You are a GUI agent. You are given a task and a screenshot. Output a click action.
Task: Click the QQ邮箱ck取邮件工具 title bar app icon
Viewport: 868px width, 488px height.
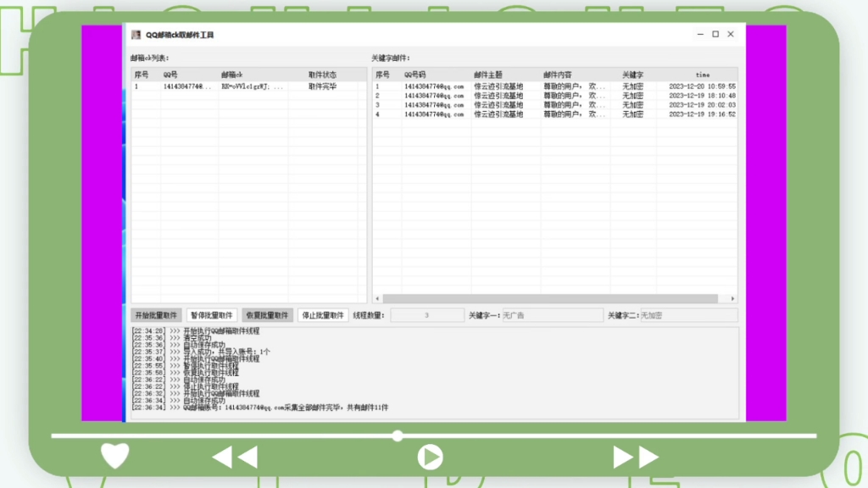click(x=136, y=35)
